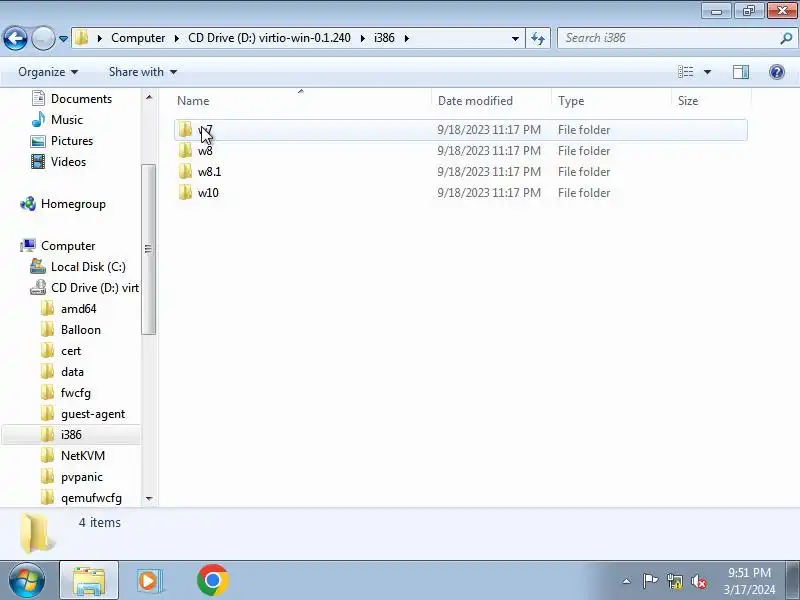Viewport: 800px width, 600px height.
Task: Open fwcfg folder in navigation tree
Action: 76,392
